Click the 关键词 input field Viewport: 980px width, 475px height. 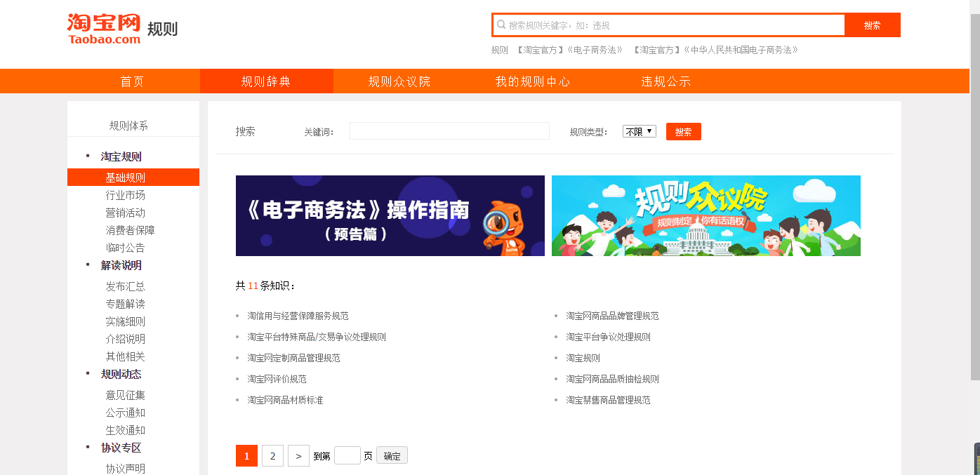click(x=449, y=131)
